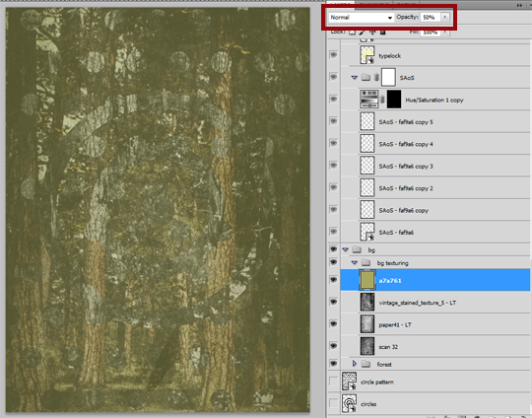Hide SAoS - faf9a6 copy 2 layer
This screenshot has width=532, height=418.
334,187
